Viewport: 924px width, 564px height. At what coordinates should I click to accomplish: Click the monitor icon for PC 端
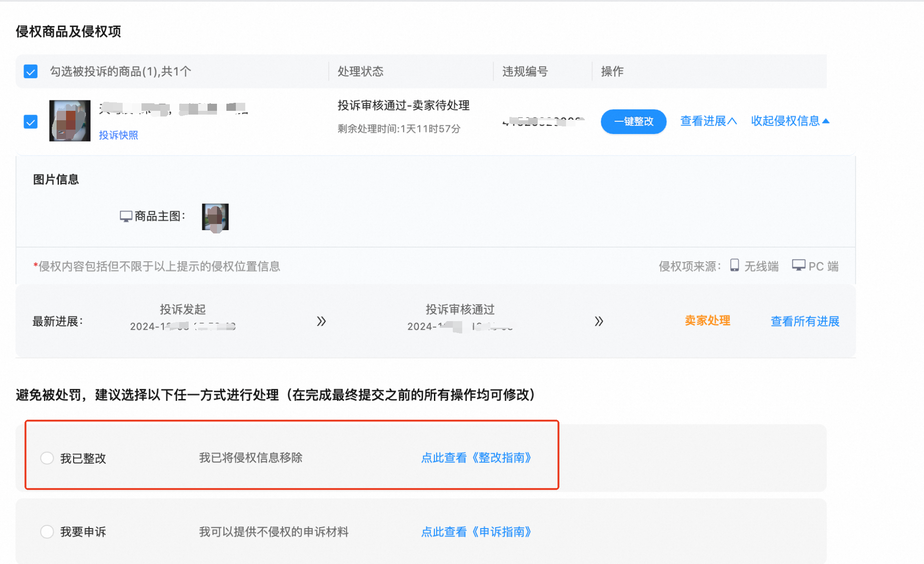point(799,265)
